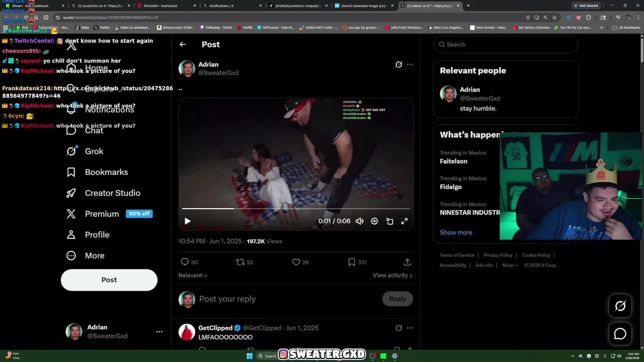The image size is (644, 362).
Task: Open Following - Twitch bookmark
Action: (216, 28)
